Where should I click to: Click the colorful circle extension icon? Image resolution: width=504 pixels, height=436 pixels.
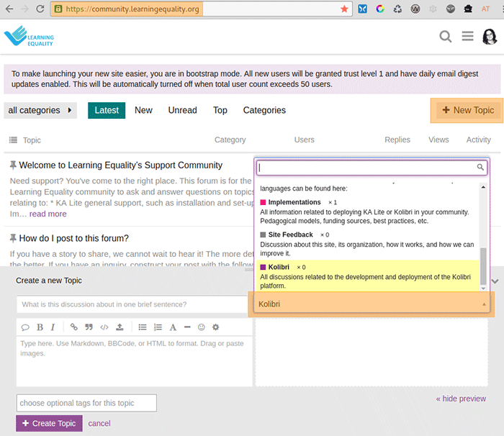pyautogui.click(x=380, y=9)
